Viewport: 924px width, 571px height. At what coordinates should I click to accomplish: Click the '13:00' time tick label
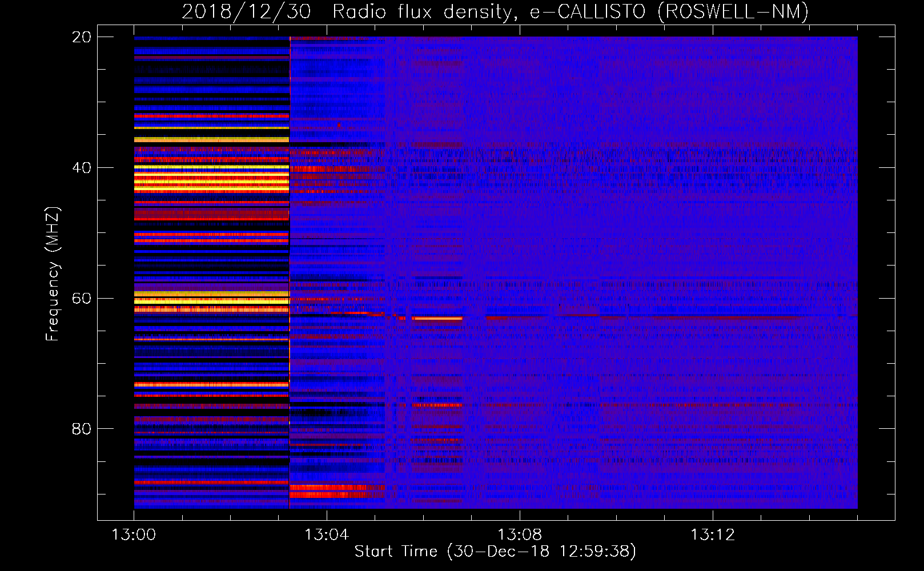134,535
